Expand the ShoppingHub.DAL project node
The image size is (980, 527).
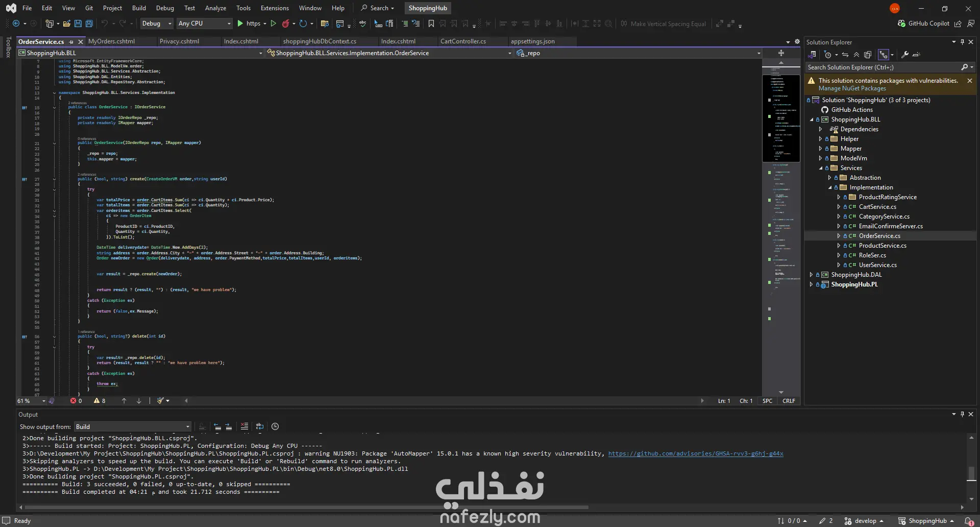pos(812,275)
